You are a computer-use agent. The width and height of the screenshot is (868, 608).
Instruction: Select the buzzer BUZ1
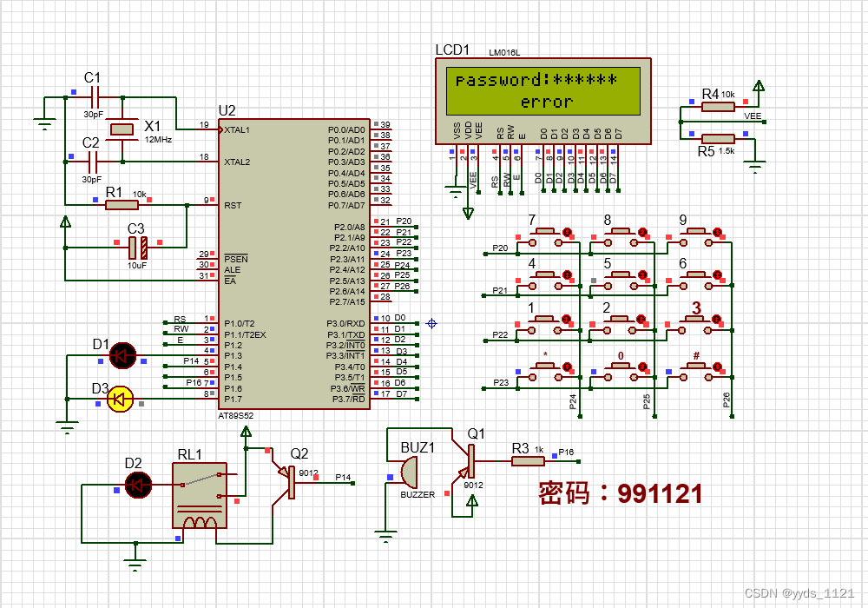click(410, 473)
